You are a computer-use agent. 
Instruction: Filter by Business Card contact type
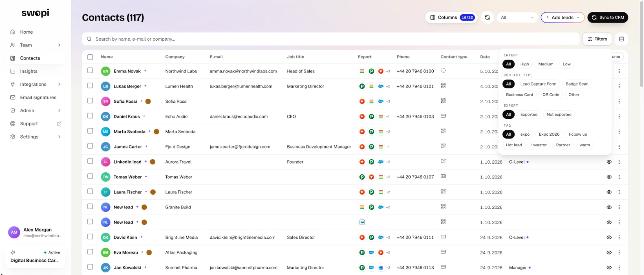[x=520, y=95]
